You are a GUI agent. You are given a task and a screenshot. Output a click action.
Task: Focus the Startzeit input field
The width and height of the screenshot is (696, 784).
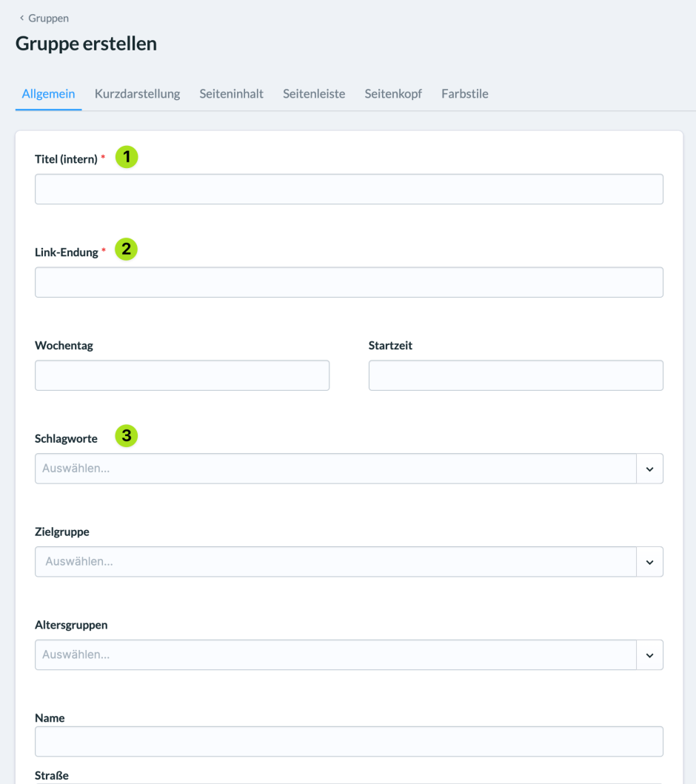pyautogui.click(x=516, y=375)
